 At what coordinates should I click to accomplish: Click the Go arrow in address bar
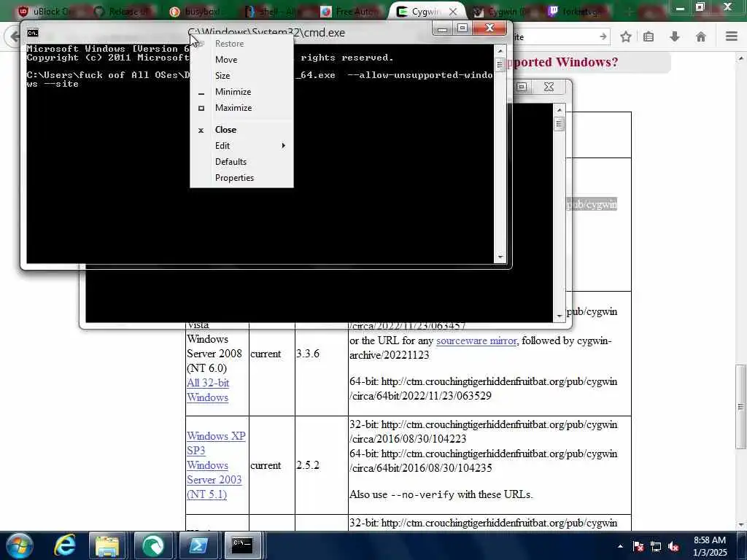[x=603, y=36]
